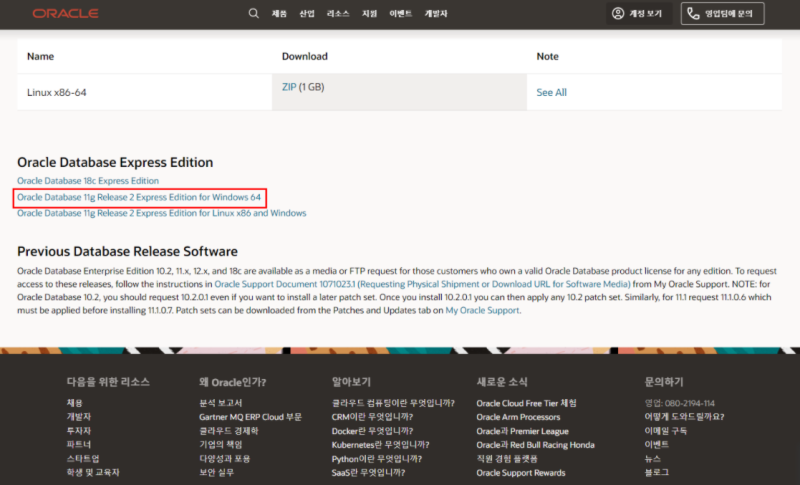
Task: Open 11g Express Edition for Linux x86 and Windows
Action: [x=162, y=213]
